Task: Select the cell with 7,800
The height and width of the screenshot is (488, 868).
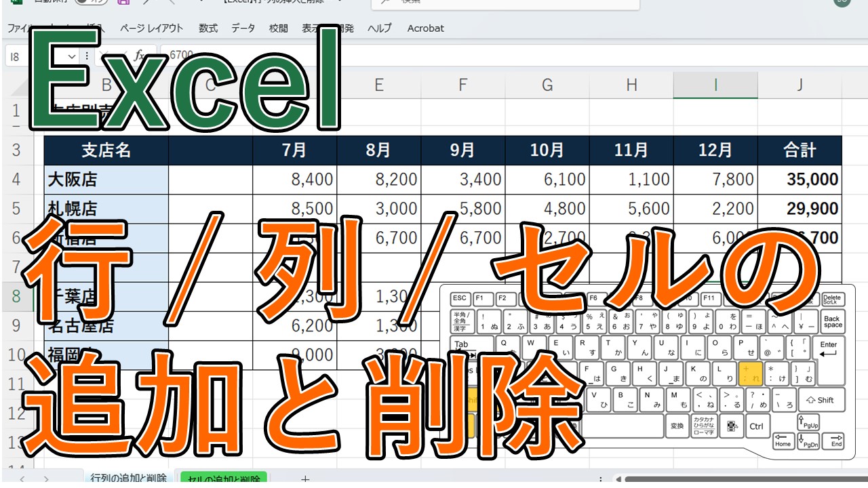Action: coord(715,179)
